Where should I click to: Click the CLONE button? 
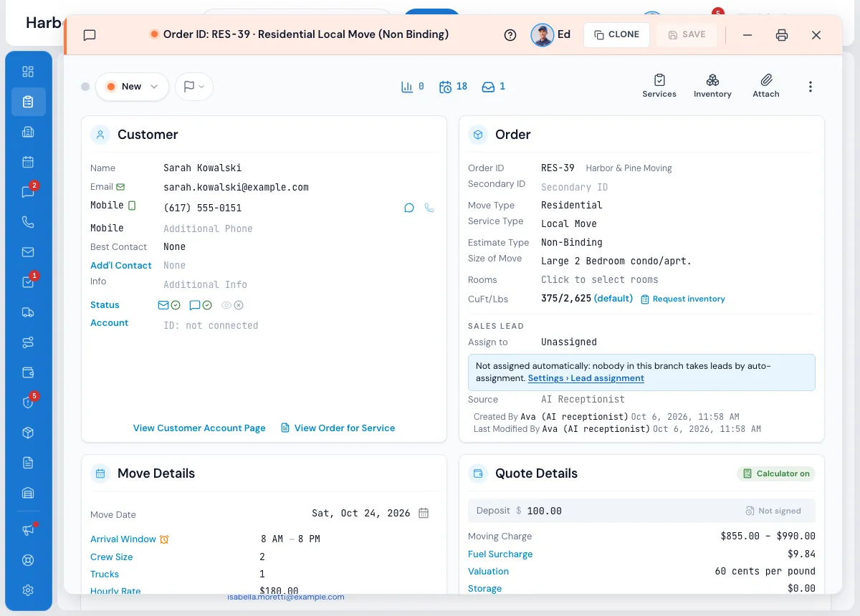616,34
